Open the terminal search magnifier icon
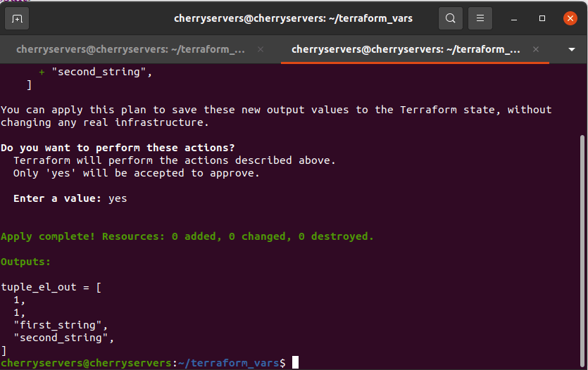Screen dimensions: 588x370 click(x=451, y=18)
